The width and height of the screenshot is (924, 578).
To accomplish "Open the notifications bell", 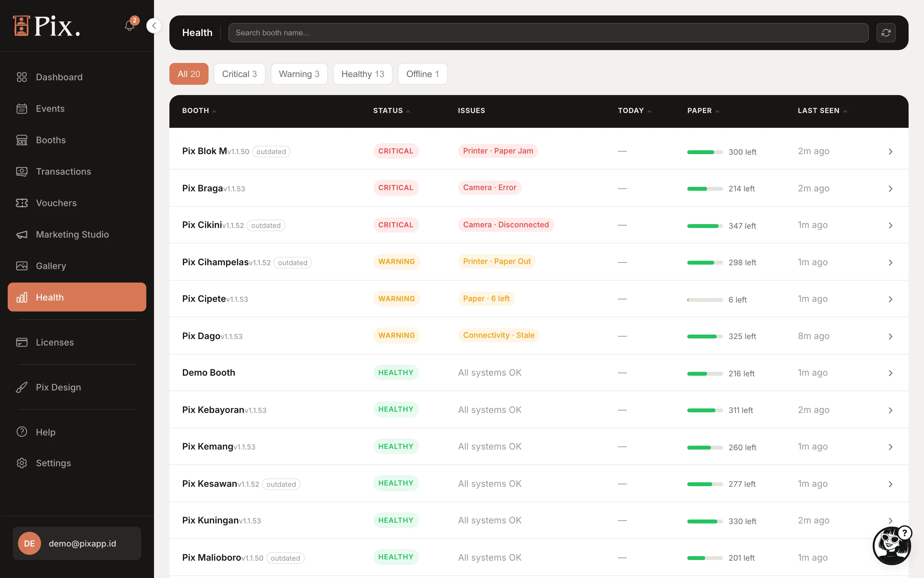I will 130,26.
